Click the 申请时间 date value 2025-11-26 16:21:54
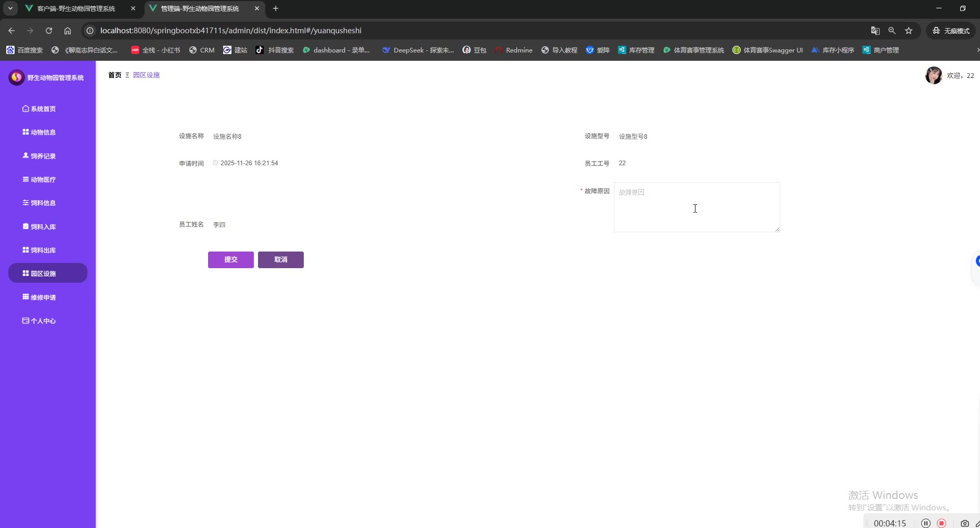Screen dimensions: 980x528 coord(249,163)
